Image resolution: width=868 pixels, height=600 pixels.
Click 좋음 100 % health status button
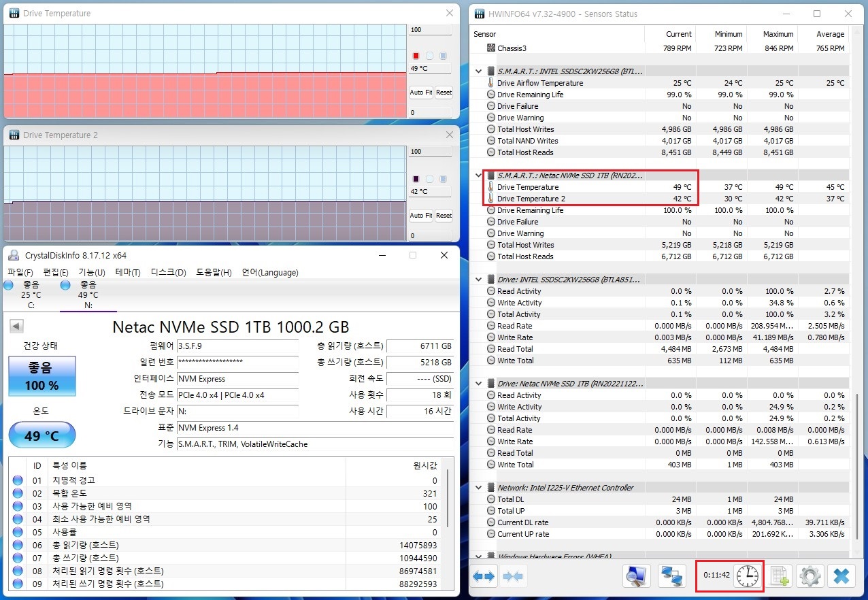42,376
